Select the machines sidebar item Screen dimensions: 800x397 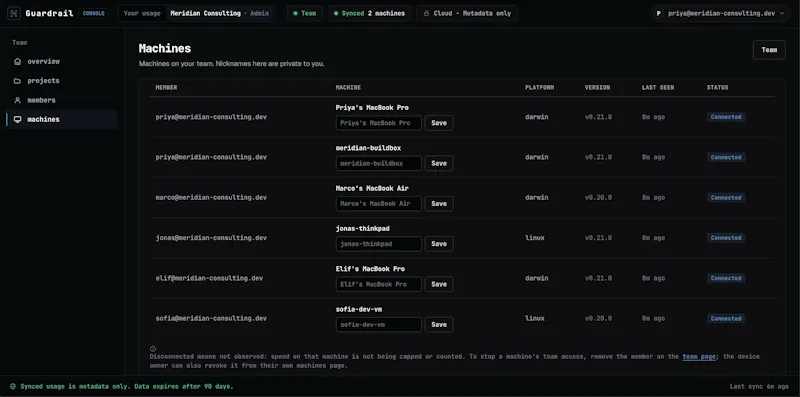(61, 119)
